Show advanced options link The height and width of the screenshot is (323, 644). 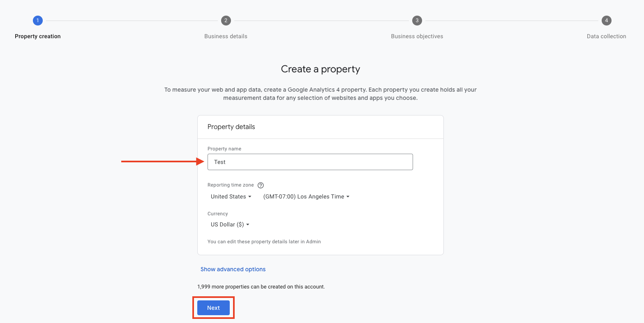(233, 269)
